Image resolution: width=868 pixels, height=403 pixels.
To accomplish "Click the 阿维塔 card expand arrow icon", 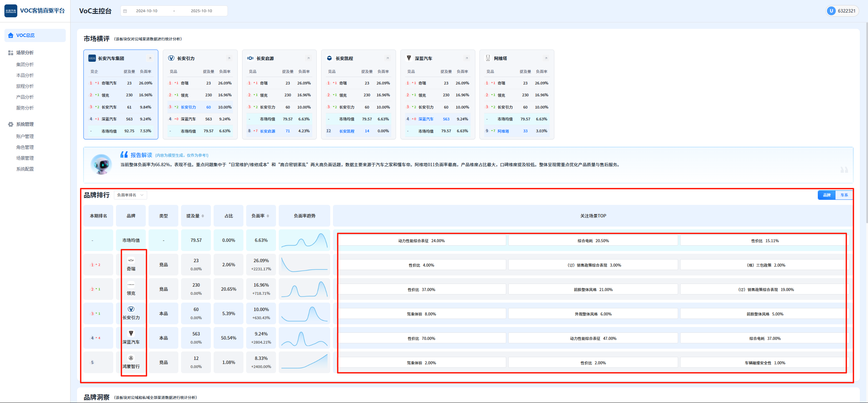I will [x=546, y=58].
